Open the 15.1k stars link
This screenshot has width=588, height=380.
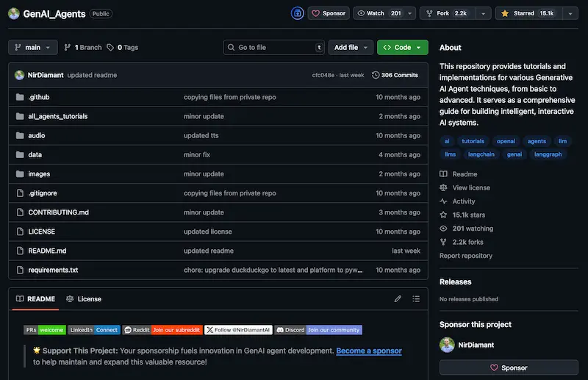point(462,215)
